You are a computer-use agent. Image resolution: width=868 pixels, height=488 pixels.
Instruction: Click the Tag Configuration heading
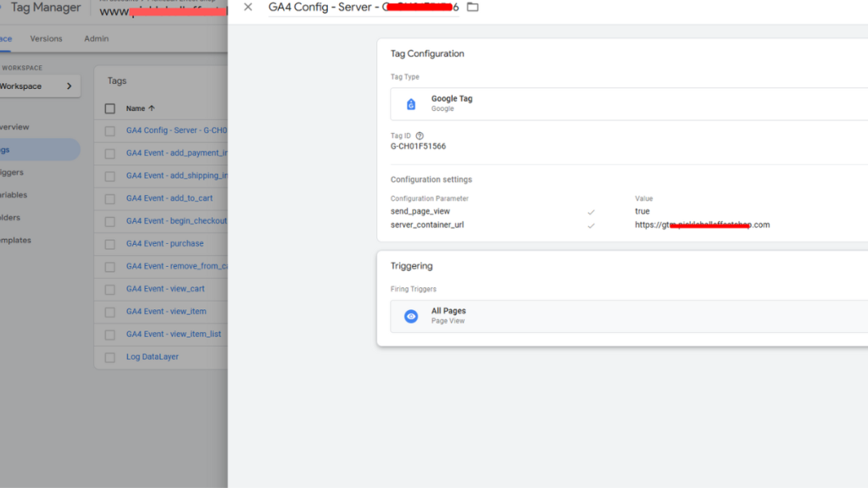(427, 53)
